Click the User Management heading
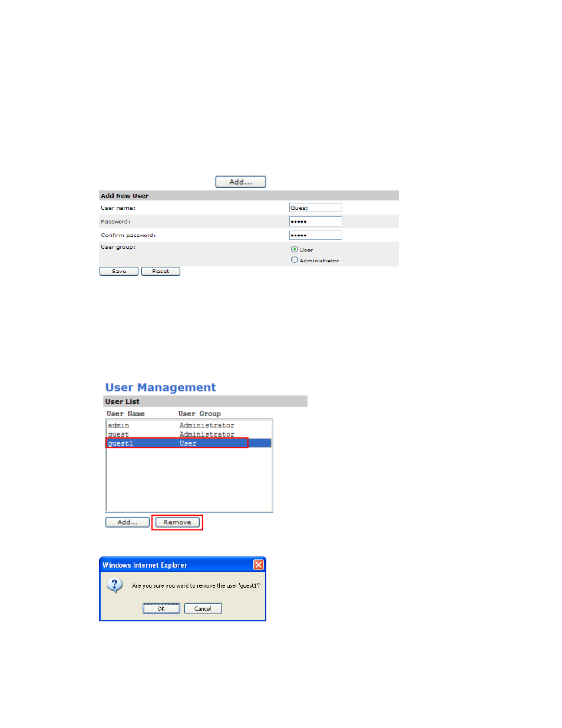This screenshot has height=728, width=562. pyautogui.click(x=161, y=387)
